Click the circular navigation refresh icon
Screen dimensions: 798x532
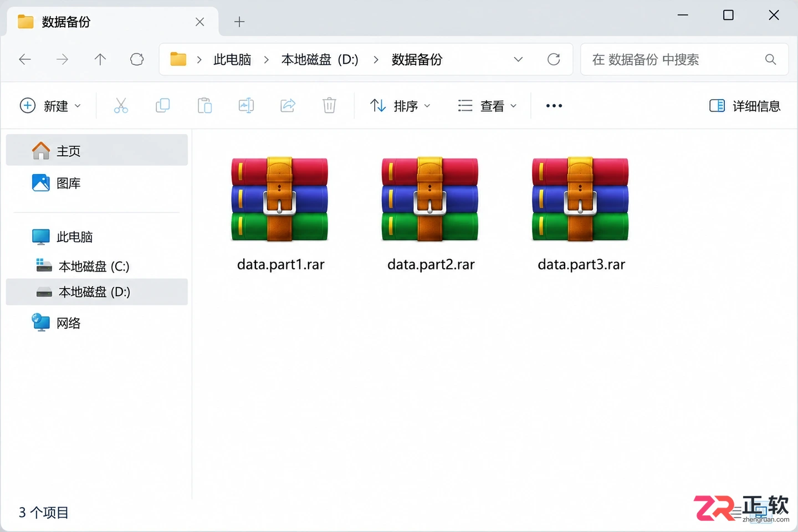tap(137, 59)
